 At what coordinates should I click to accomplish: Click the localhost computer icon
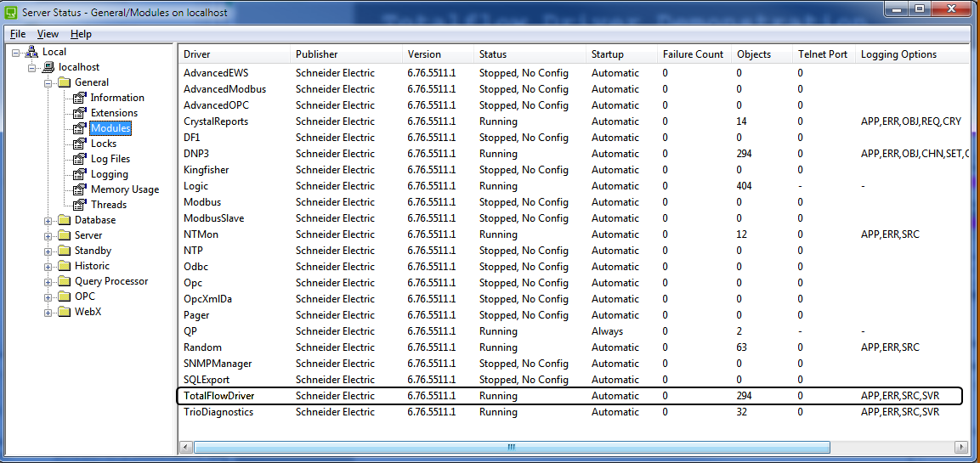coord(48,67)
